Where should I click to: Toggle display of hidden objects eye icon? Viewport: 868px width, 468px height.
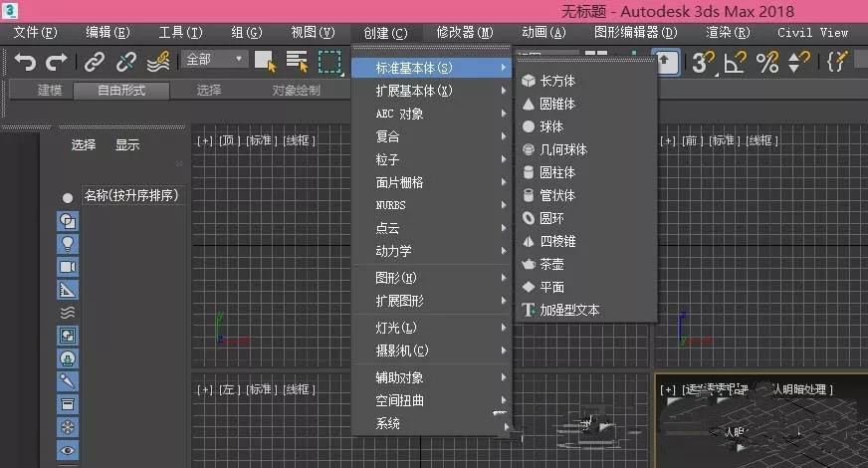pos(68,450)
